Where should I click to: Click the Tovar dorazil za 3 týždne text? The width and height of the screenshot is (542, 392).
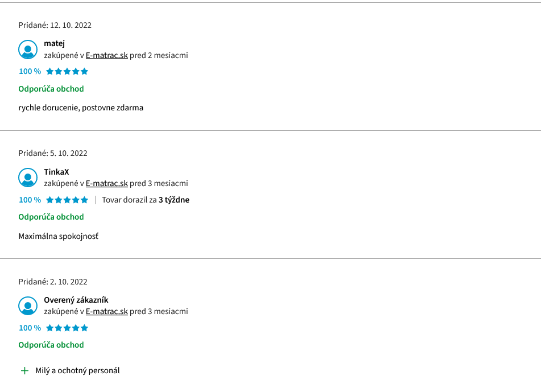point(146,200)
